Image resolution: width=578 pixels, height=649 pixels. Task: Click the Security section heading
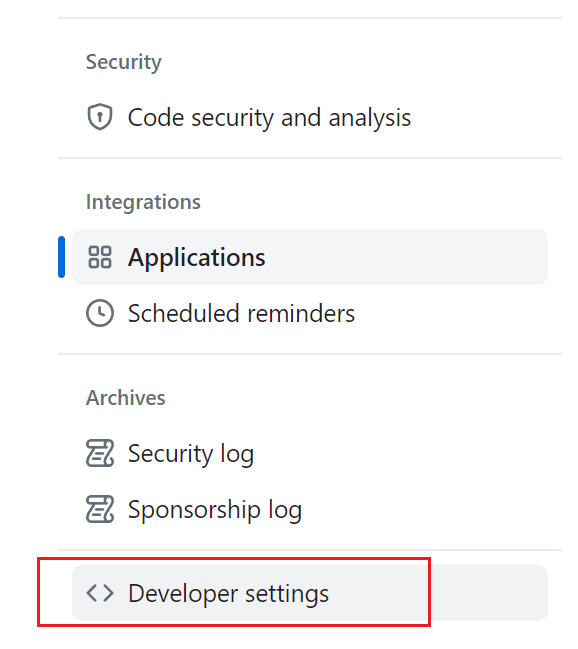(x=123, y=62)
